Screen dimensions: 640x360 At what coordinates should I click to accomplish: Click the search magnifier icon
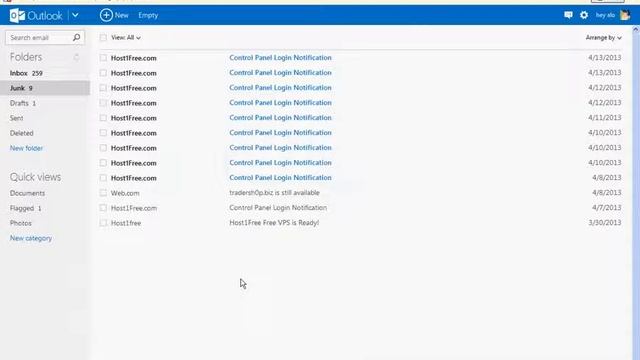pos(76,38)
